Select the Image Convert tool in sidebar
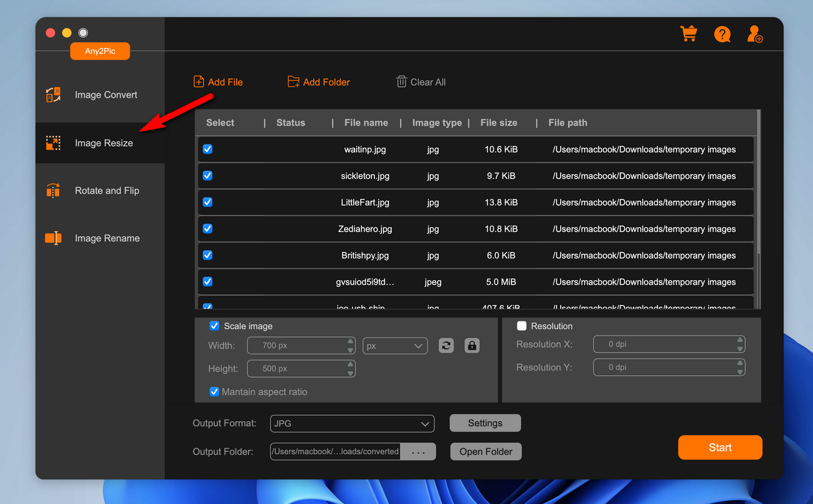This screenshot has width=813, height=504. pyautogui.click(x=106, y=94)
